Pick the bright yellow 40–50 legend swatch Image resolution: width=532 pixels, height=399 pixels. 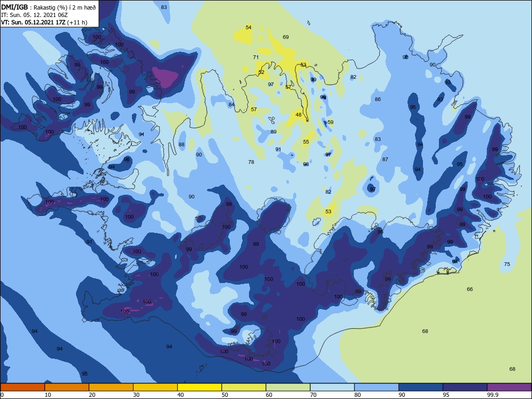click(199, 387)
